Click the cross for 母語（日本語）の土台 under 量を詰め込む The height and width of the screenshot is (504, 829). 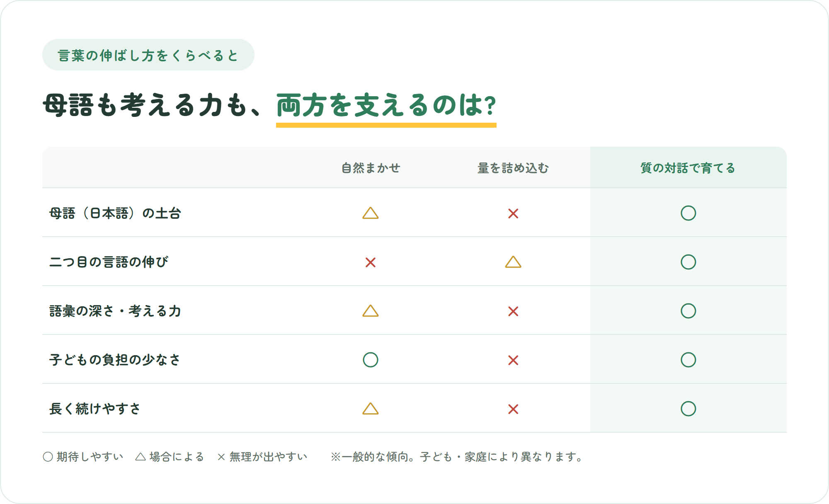point(513,213)
